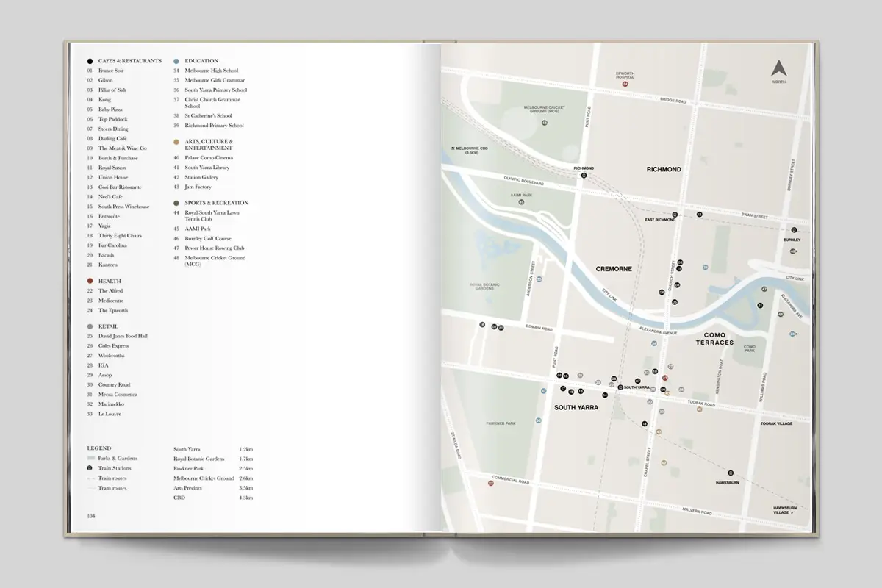Click the Como Park label on map
This screenshot has width=882, height=588.
click(x=750, y=349)
